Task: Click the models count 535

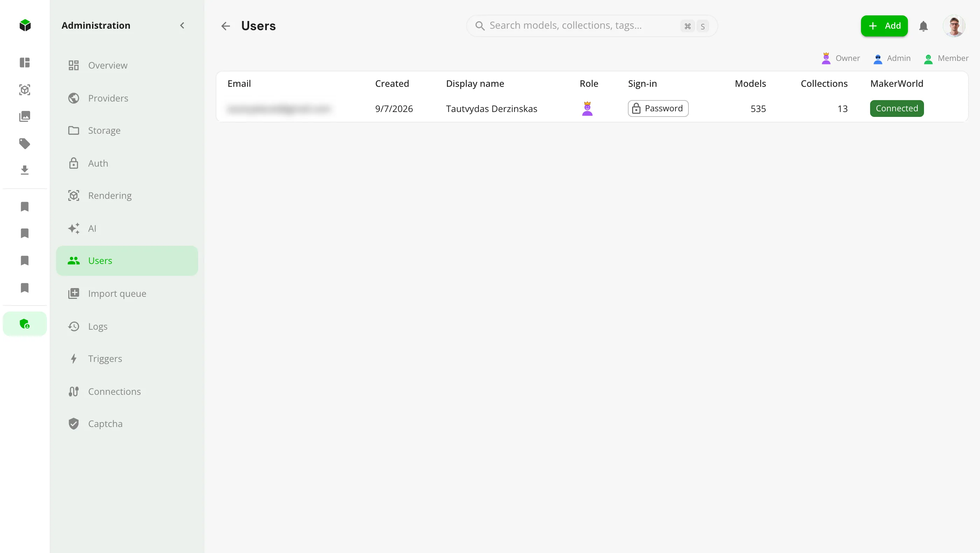Action: [x=758, y=109]
